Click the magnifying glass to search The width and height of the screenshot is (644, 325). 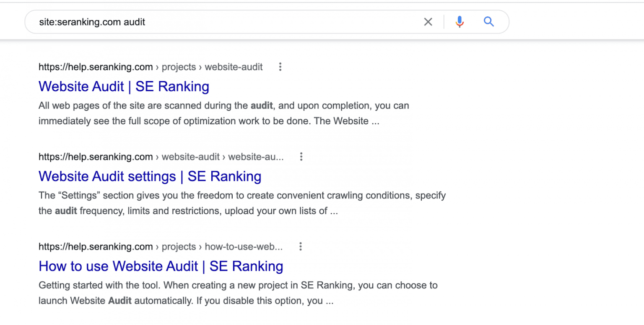[x=489, y=21]
